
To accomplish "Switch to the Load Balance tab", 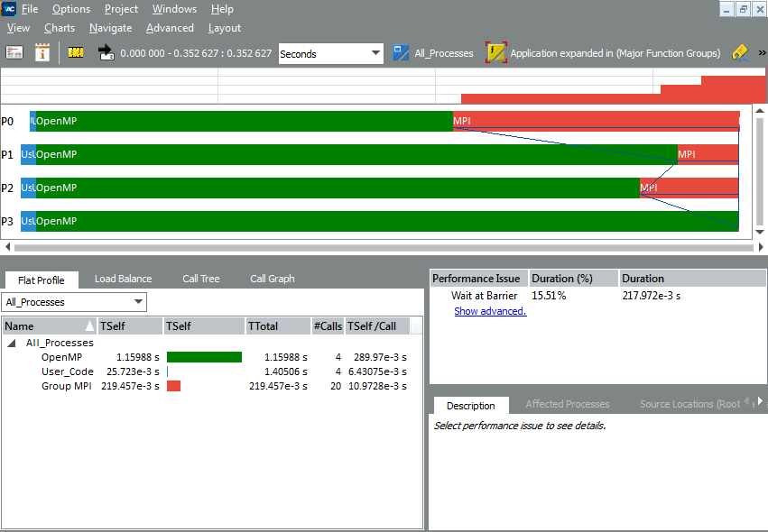I will coord(123,279).
